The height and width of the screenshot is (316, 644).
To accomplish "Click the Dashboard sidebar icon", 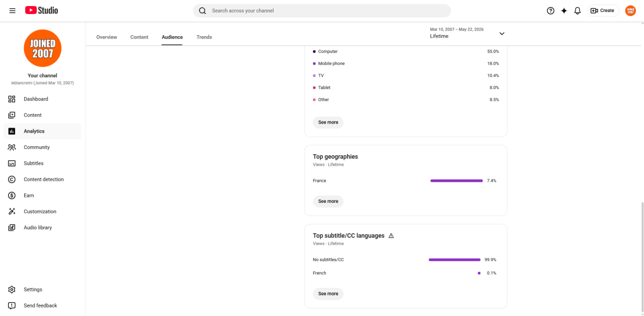I will (x=12, y=99).
